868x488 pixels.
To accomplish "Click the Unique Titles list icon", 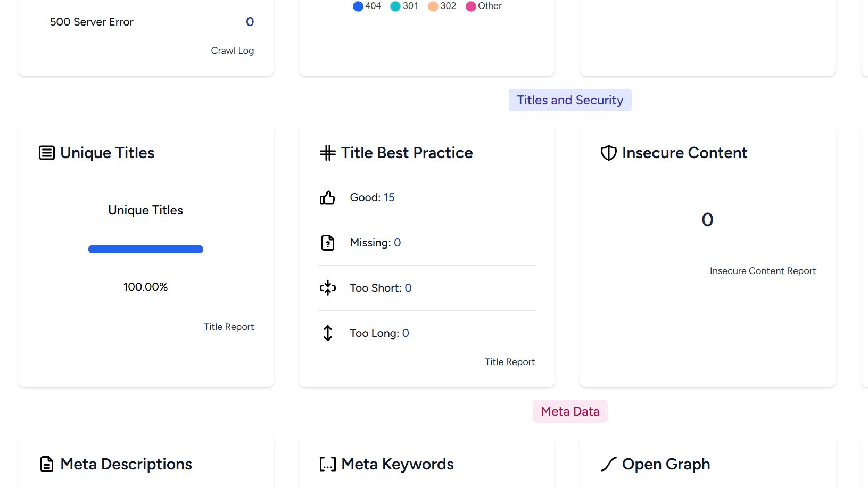I will (47, 153).
